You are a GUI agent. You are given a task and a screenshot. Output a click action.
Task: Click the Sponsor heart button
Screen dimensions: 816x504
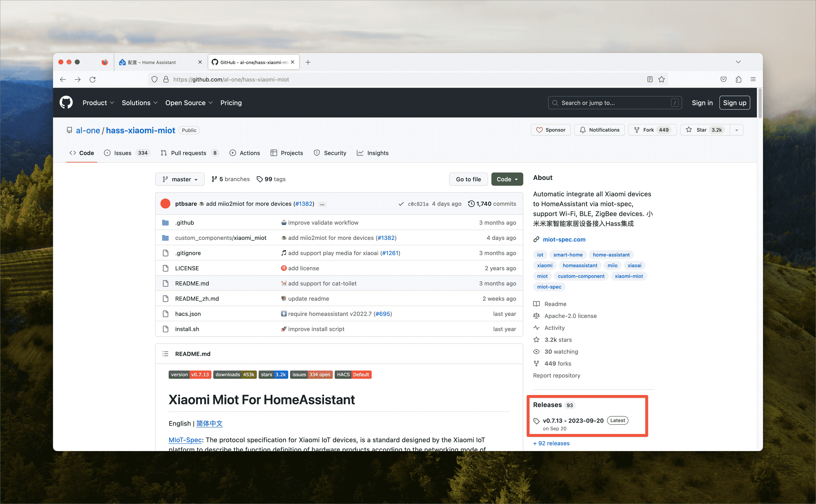[x=551, y=130]
